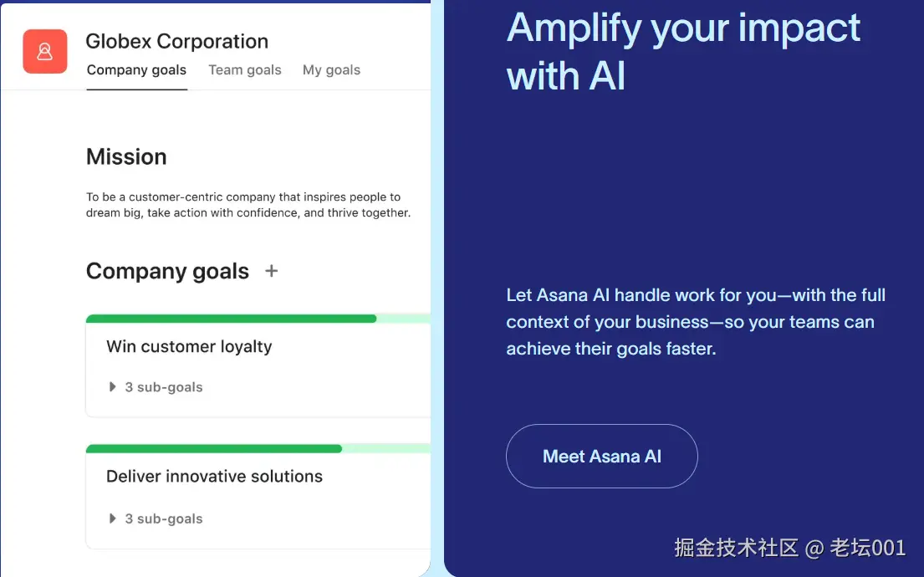Click the Mission heading

[126, 157]
